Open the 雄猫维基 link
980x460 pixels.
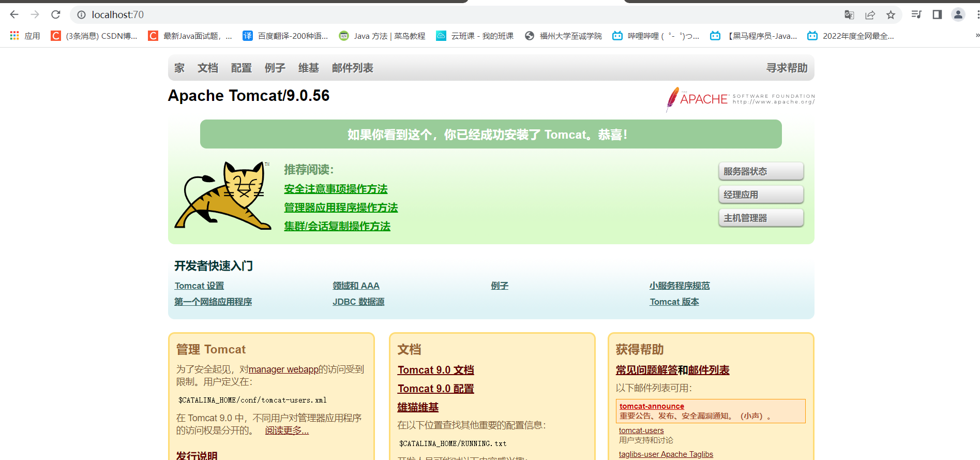click(418, 407)
